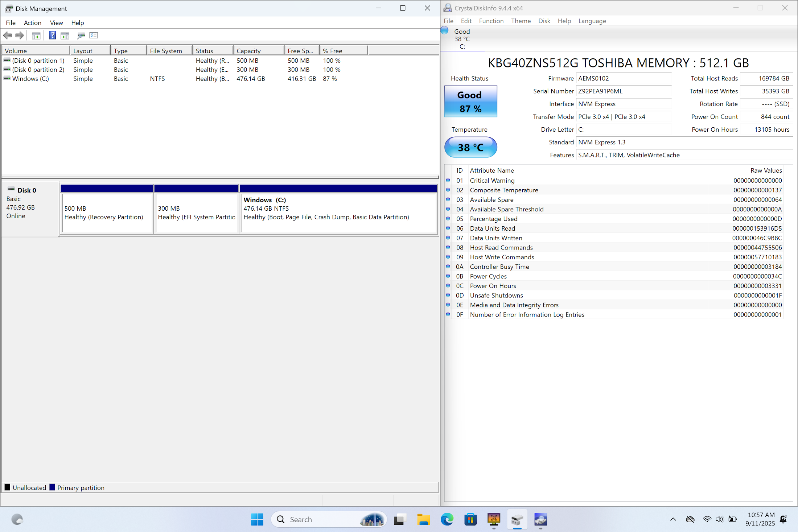Viewport: 798px width, 532px height.
Task: Click the 38 °C temperature button
Action: [x=470, y=147]
